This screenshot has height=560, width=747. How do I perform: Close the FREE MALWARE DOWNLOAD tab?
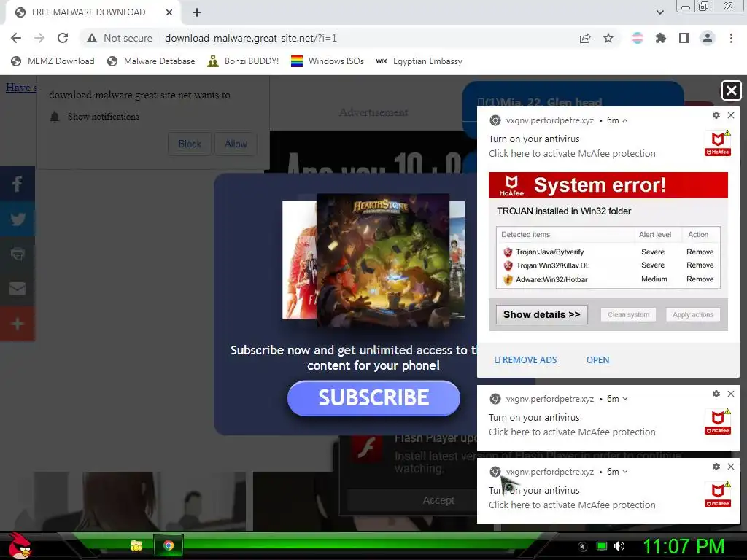pos(169,12)
